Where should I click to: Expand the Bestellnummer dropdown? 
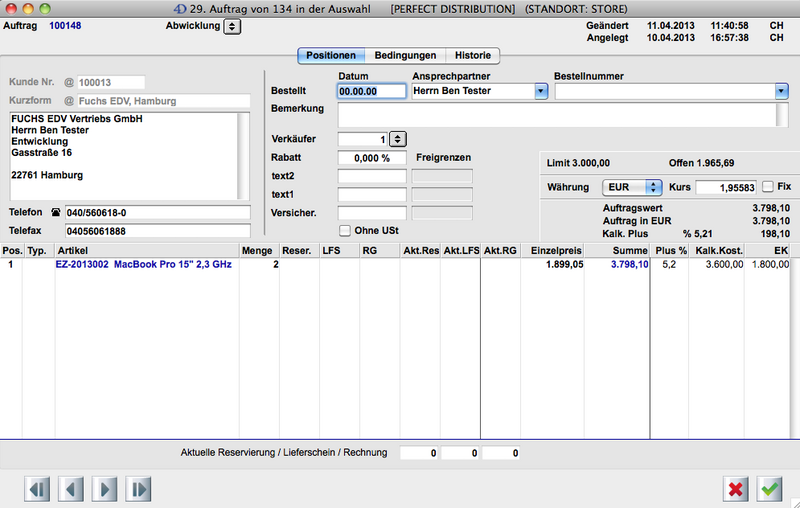pyautogui.click(x=781, y=91)
